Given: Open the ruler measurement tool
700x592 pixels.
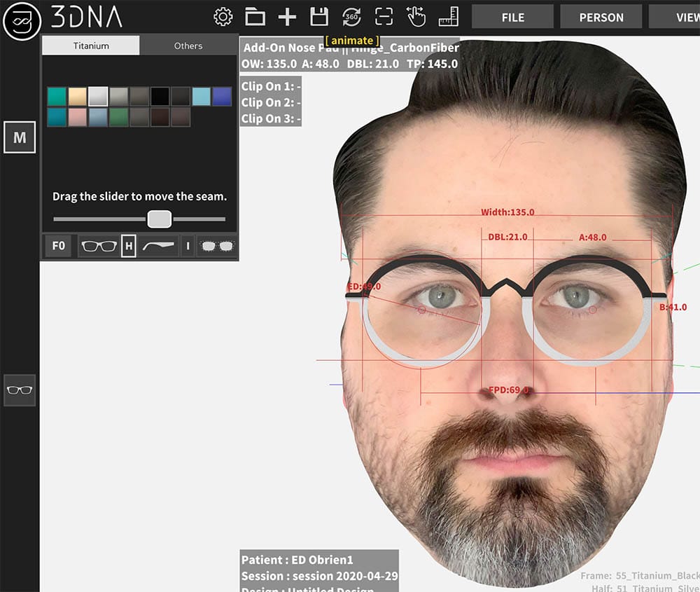Looking at the screenshot, I should pyautogui.click(x=448, y=18).
